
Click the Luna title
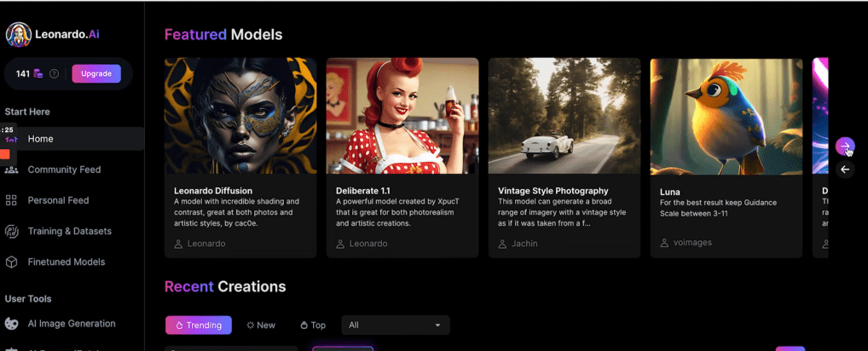coord(670,192)
